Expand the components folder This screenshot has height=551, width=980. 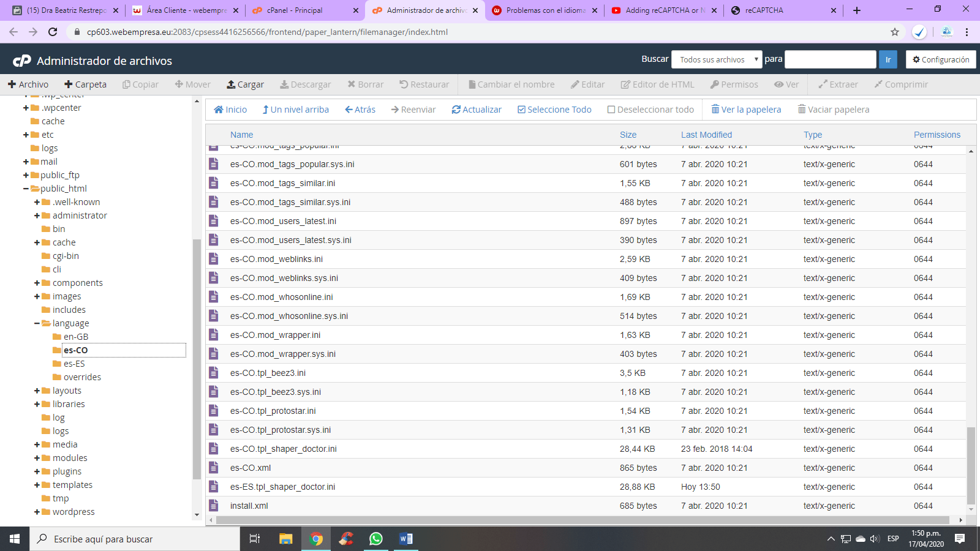[37, 283]
